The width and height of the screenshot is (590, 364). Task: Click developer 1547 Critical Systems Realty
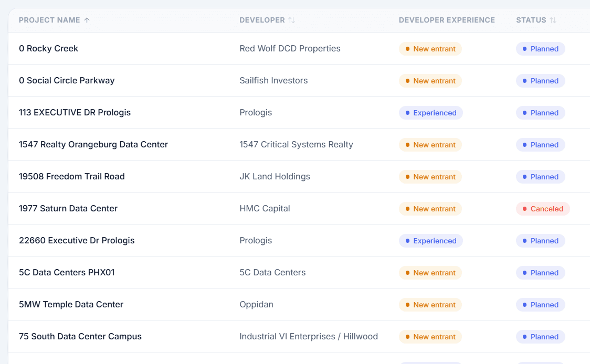tap(296, 144)
